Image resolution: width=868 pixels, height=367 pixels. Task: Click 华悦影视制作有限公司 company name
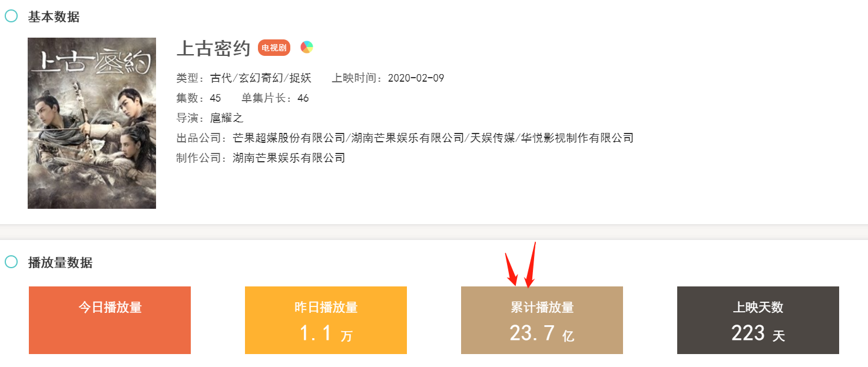click(x=577, y=138)
